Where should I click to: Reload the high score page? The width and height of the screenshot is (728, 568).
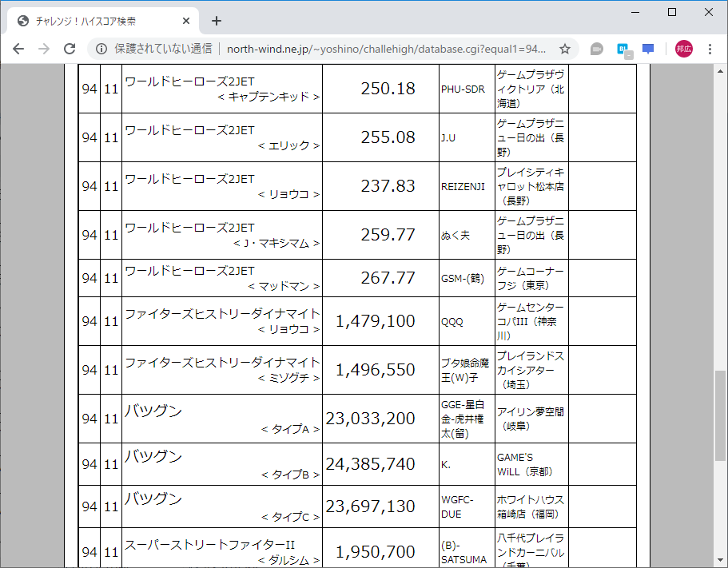coord(70,48)
